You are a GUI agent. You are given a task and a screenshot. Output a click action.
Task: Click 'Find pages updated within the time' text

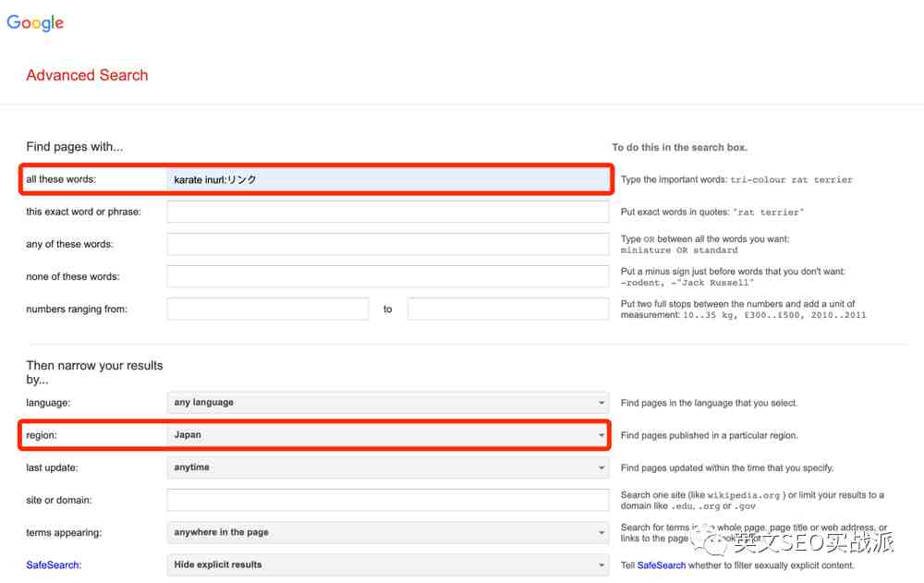tap(727, 468)
